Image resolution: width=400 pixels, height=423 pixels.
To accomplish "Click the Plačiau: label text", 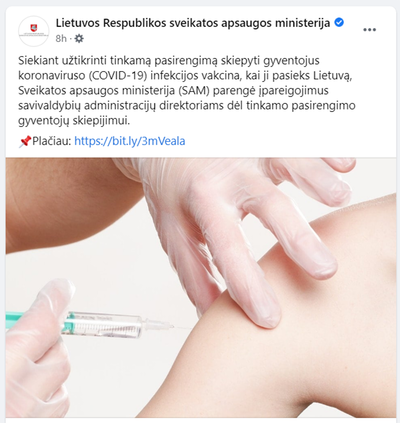I will [x=52, y=141].
